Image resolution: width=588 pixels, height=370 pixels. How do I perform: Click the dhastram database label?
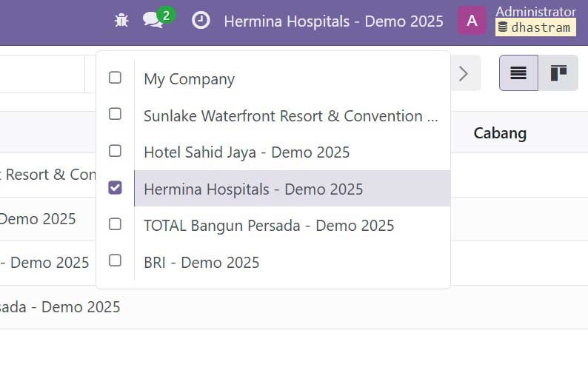point(535,27)
